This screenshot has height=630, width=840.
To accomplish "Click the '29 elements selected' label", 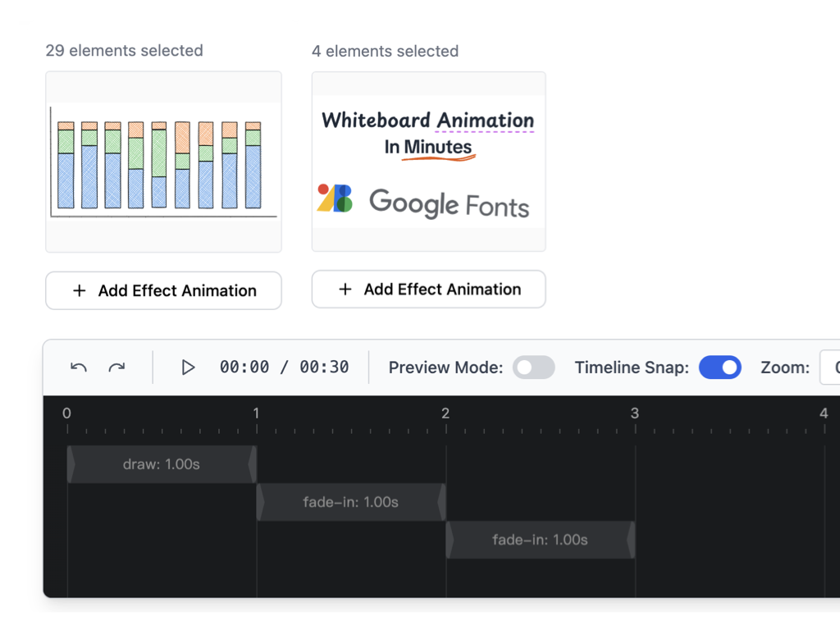I will tap(125, 50).
